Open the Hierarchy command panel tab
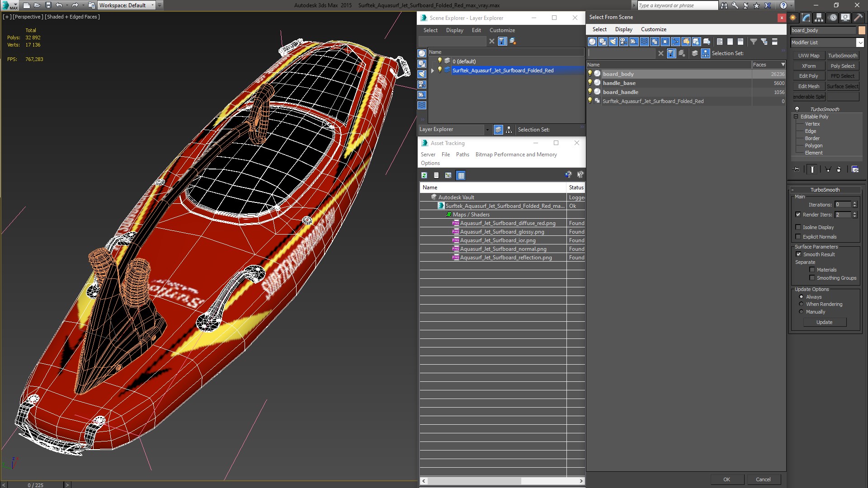The width and height of the screenshot is (868, 488). pos(819,18)
